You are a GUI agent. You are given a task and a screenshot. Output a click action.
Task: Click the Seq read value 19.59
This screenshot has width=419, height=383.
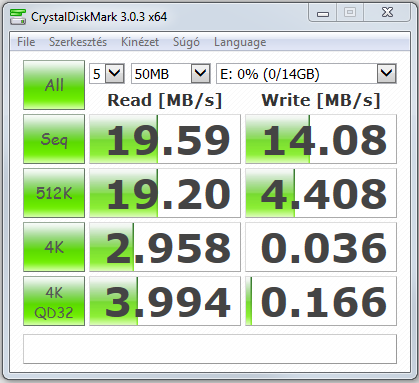click(x=165, y=139)
